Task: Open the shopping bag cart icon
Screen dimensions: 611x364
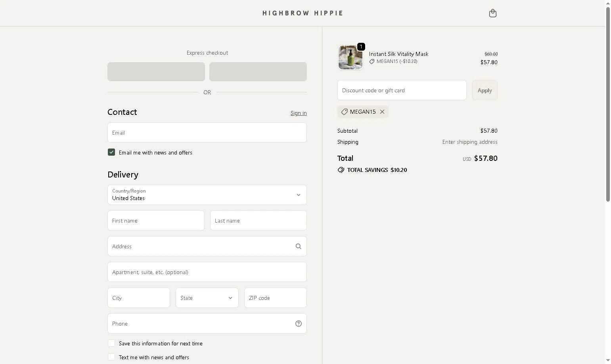Action: coord(492,13)
